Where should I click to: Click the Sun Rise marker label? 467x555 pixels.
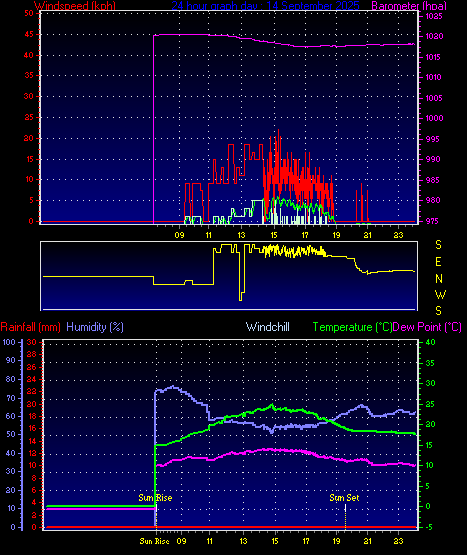coord(155,498)
